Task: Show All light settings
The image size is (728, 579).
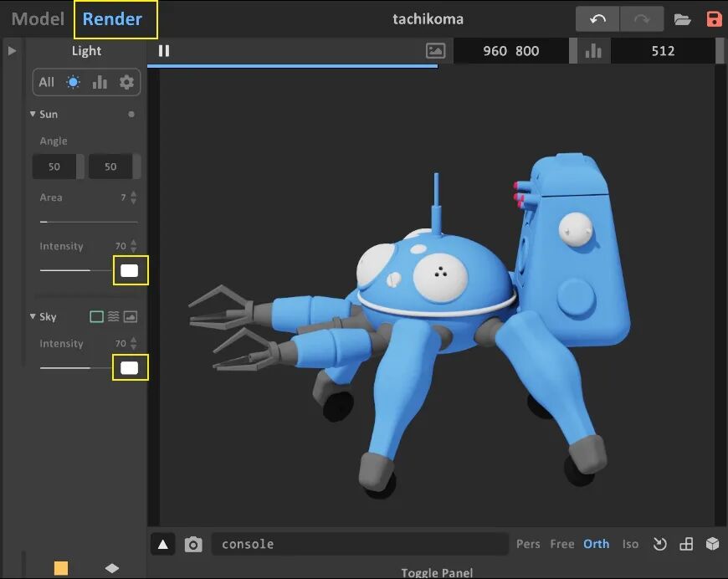Action: (46, 82)
